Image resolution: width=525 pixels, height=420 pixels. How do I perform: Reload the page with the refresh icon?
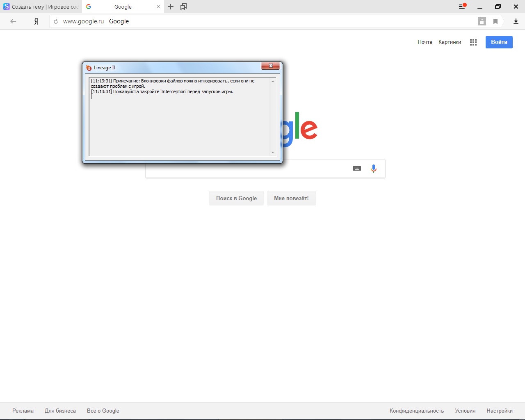(x=56, y=21)
